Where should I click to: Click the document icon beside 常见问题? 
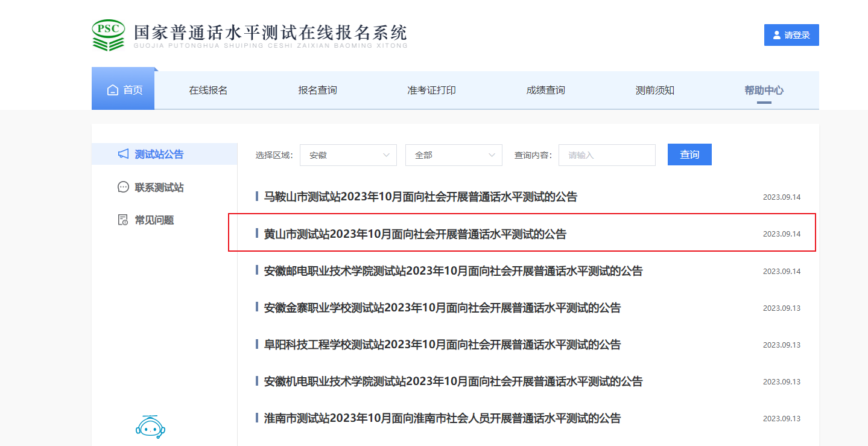click(x=123, y=220)
